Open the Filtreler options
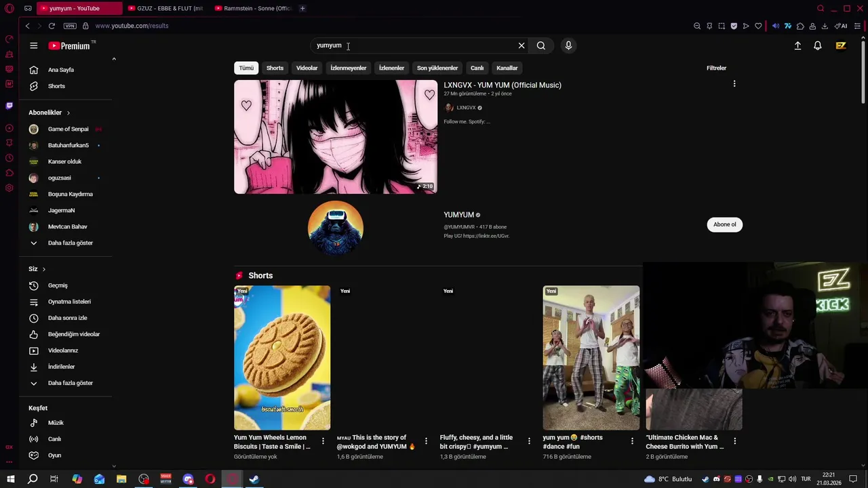Screen dimensions: 868x488 coord(716,68)
